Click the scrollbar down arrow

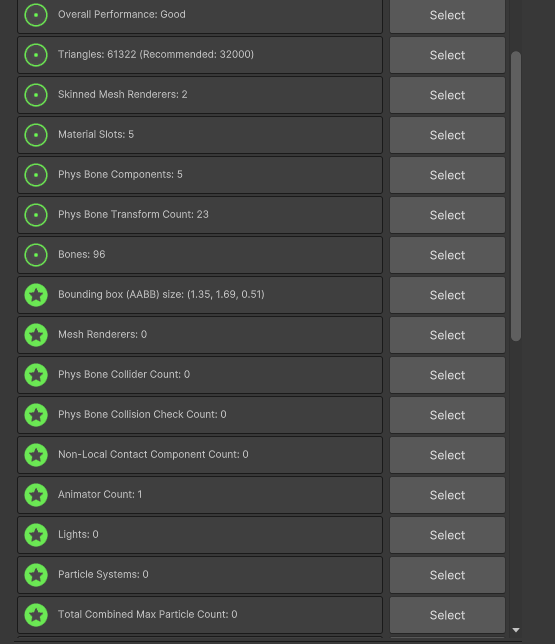point(516,630)
